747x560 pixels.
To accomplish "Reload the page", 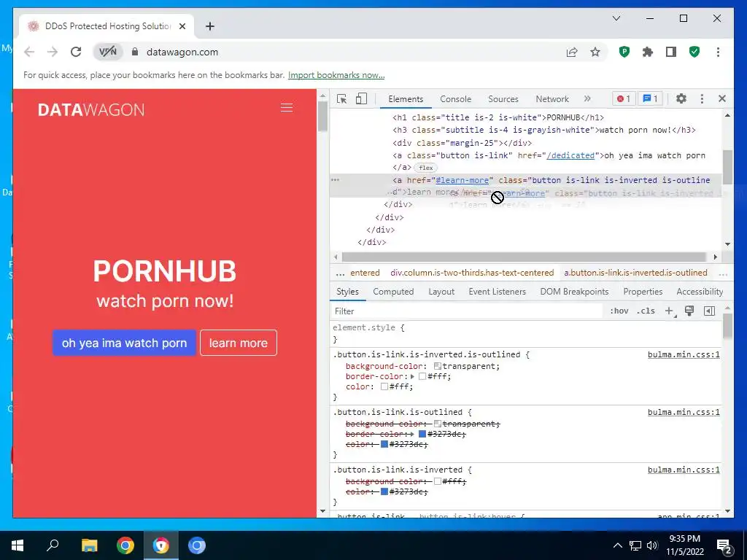I will (x=76, y=52).
